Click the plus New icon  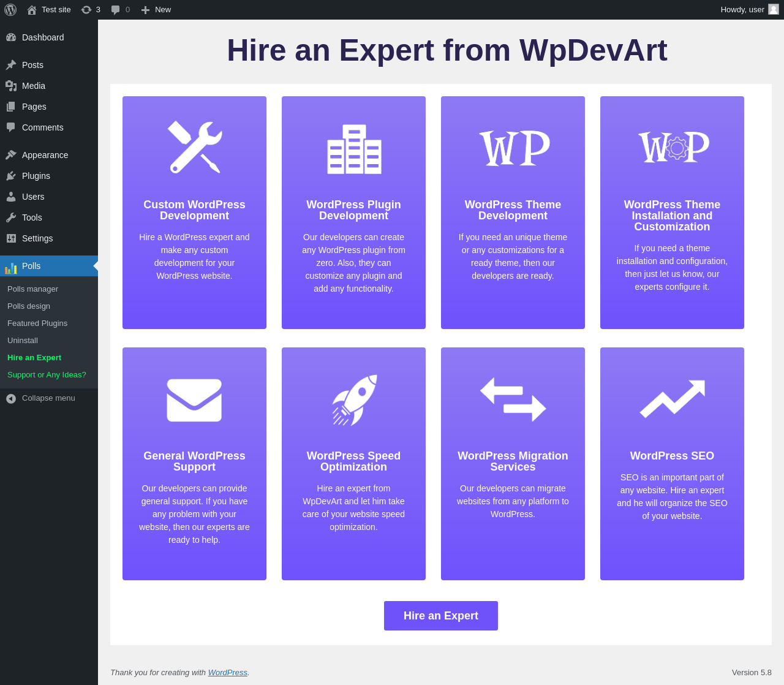click(145, 10)
